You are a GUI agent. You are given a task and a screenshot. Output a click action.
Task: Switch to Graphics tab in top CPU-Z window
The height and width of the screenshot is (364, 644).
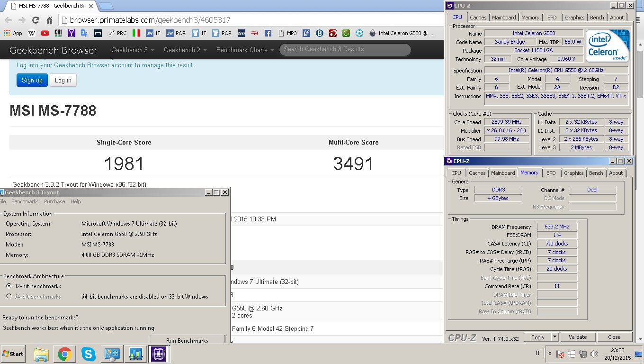(574, 18)
